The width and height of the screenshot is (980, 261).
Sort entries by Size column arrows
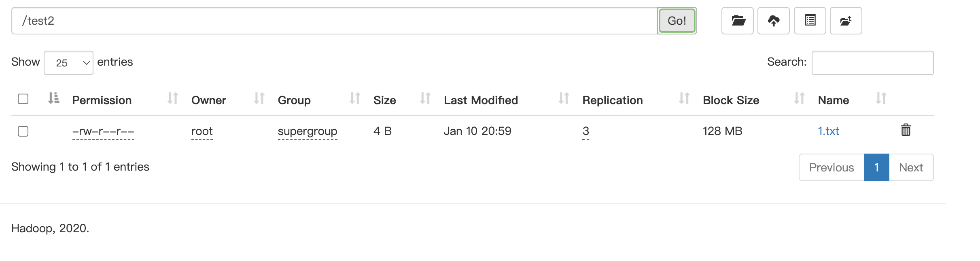pyautogui.click(x=425, y=98)
